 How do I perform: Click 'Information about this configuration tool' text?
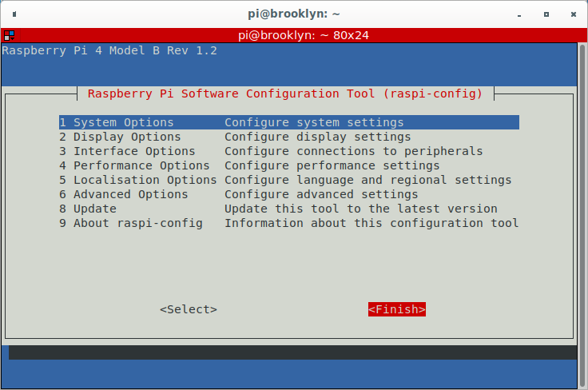tap(371, 223)
